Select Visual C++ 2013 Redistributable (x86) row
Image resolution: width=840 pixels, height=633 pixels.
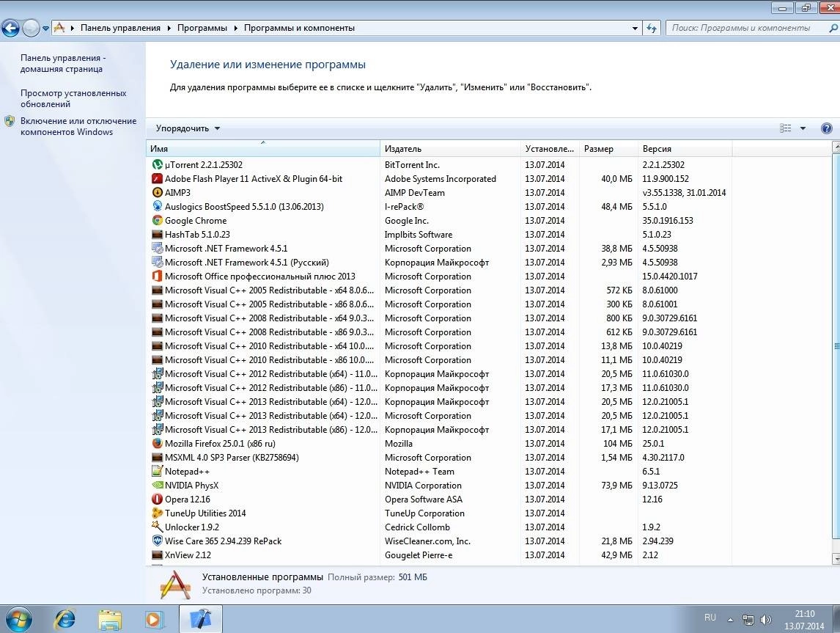click(x=439, y=429)
